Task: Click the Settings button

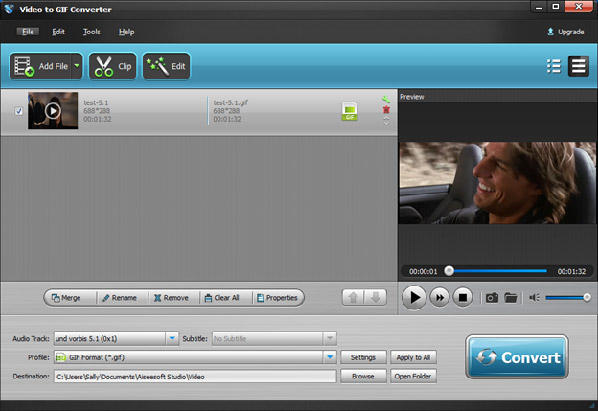Action: 363,357
